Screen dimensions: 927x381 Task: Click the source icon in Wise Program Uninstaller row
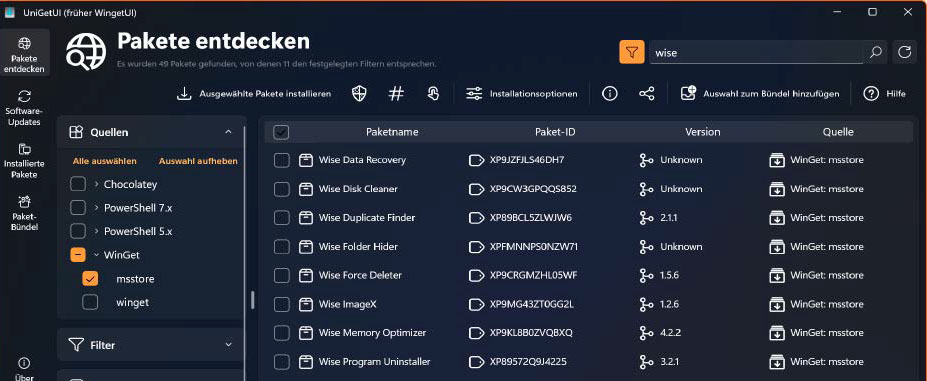point(776,362)
